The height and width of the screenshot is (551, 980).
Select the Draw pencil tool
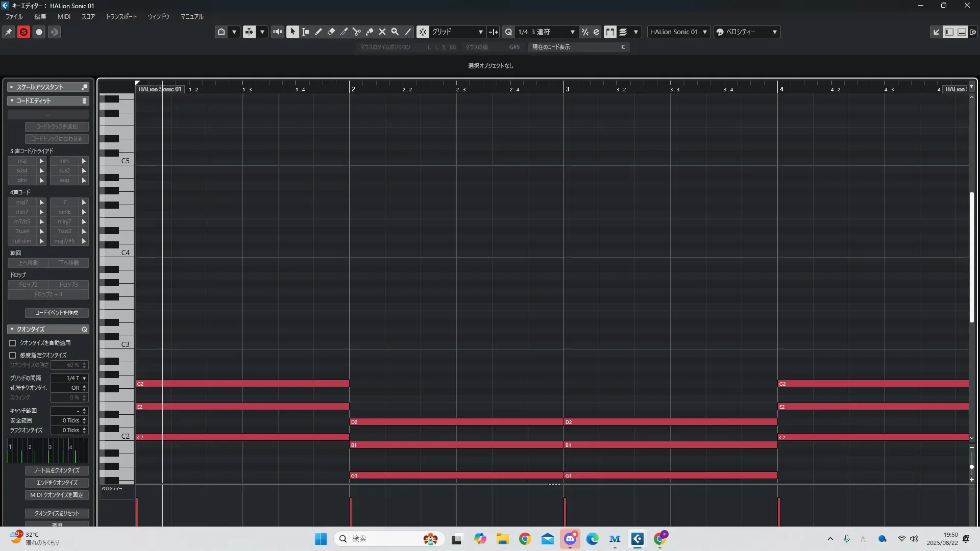point(318,32)
